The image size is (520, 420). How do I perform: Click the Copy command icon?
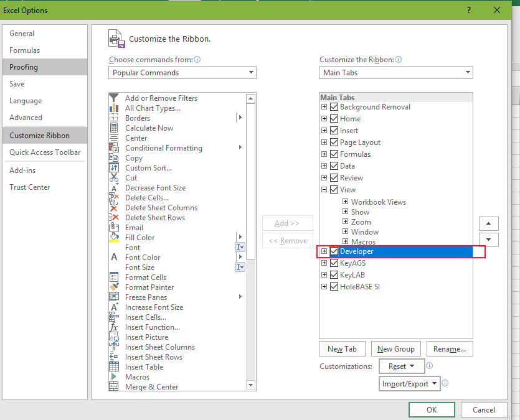[x=114, y=157]
